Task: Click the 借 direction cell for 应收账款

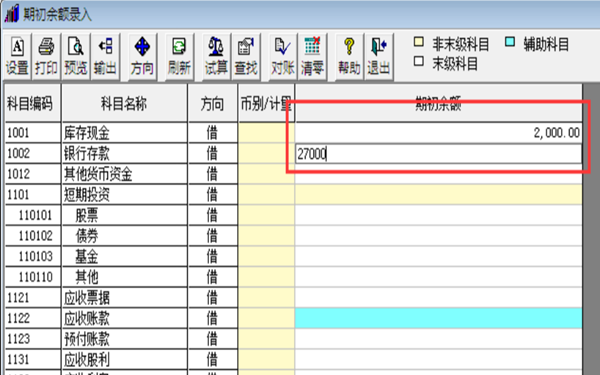Action: pos(213,318)
